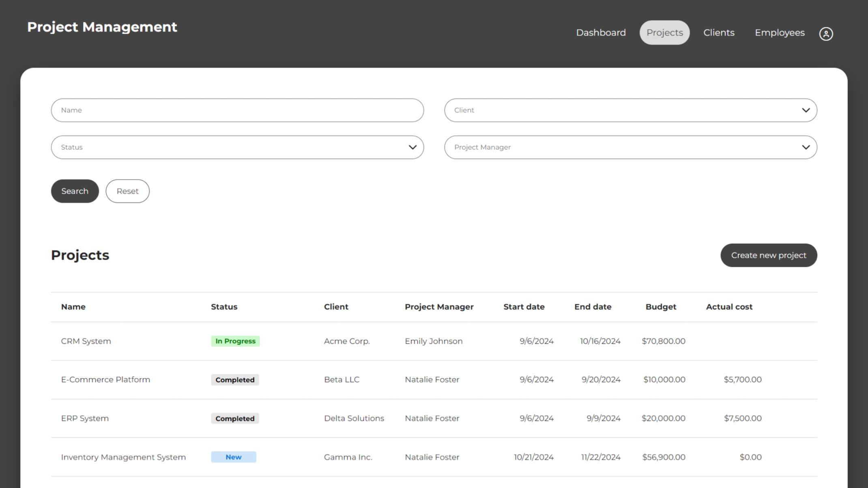Navigate to the Dashboard tab
The width and height of the screenshot is (868, 488).
tap(601, 32)
